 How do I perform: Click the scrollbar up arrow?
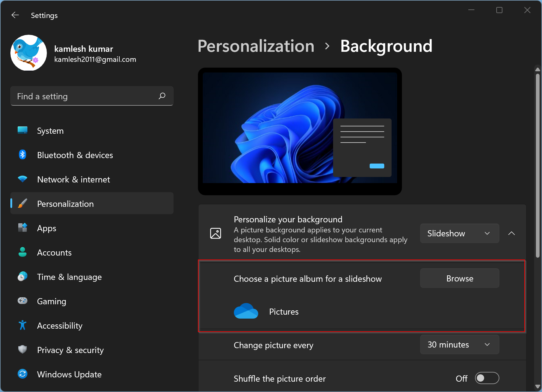tap(538, 69)
